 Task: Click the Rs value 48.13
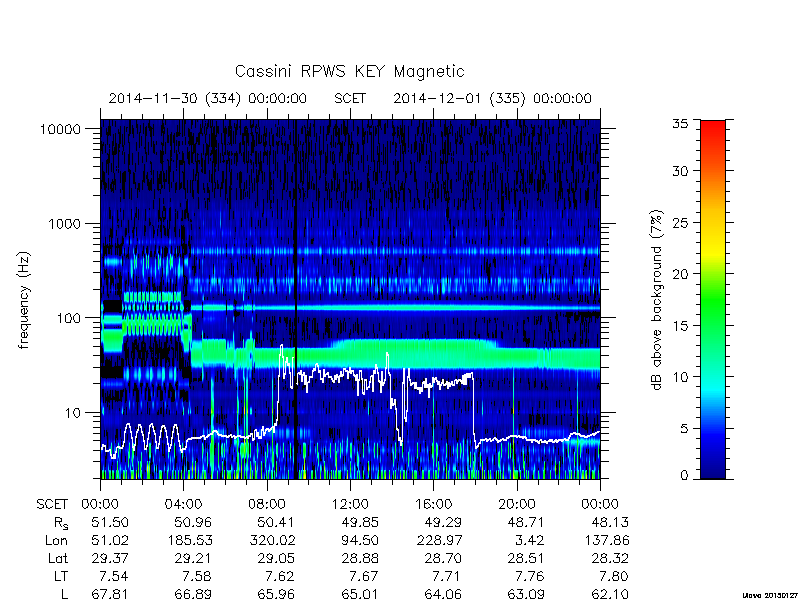click(x=610, y=522)
